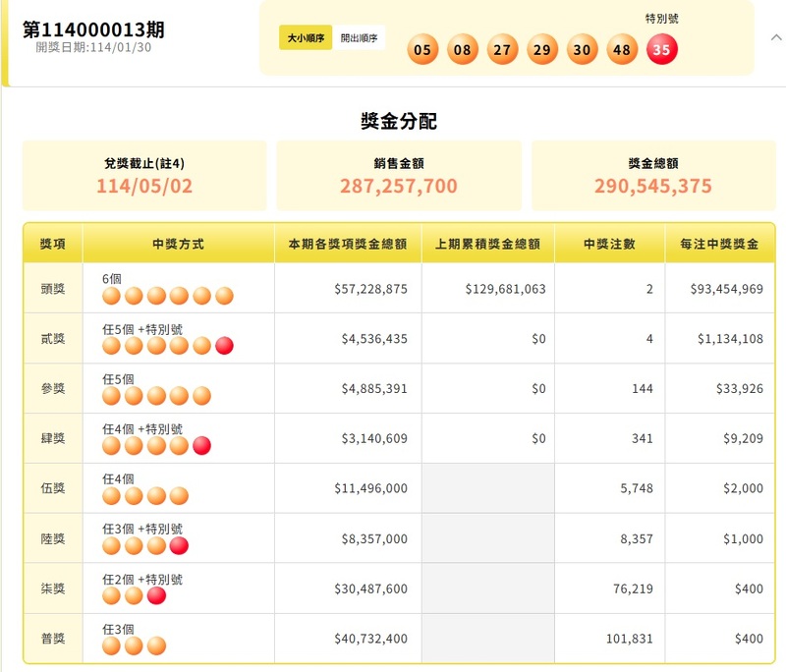Click the number 30 ball
This screenshot has width=786, height=672.
coord(582,49)
